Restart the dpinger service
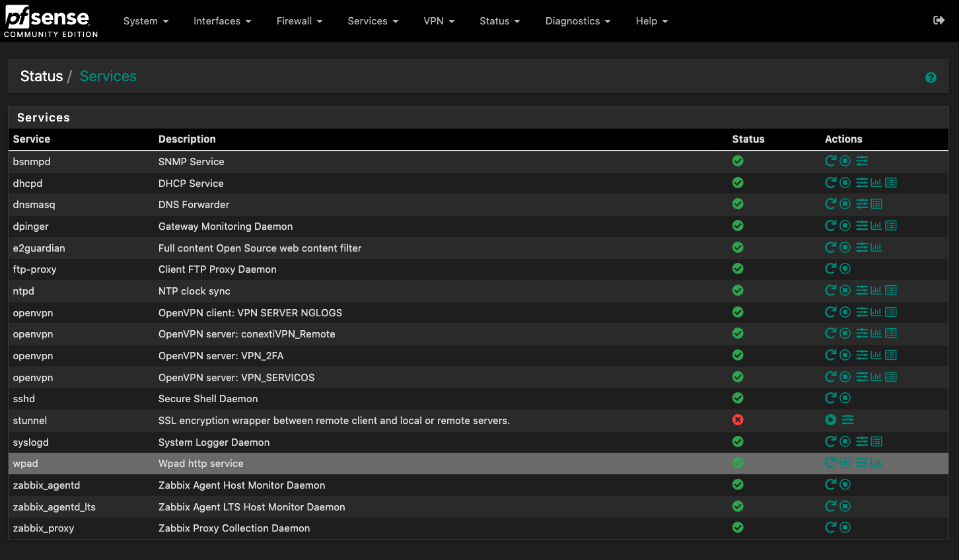959x560 pixels. (830, 225)
